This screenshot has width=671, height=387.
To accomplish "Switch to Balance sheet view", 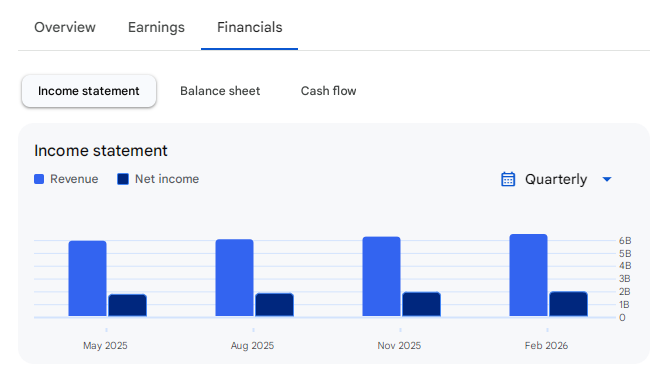I will [x=220, y=91].
